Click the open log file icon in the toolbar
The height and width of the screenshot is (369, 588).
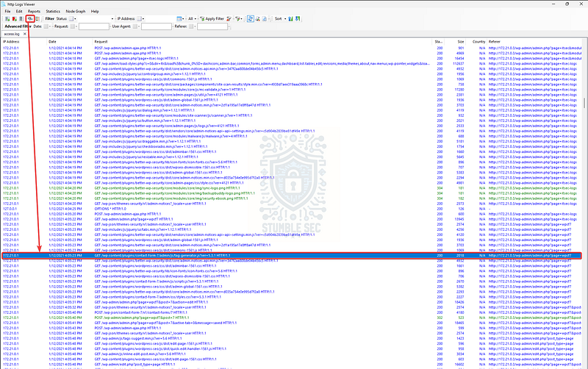click(x=7, y=19)
